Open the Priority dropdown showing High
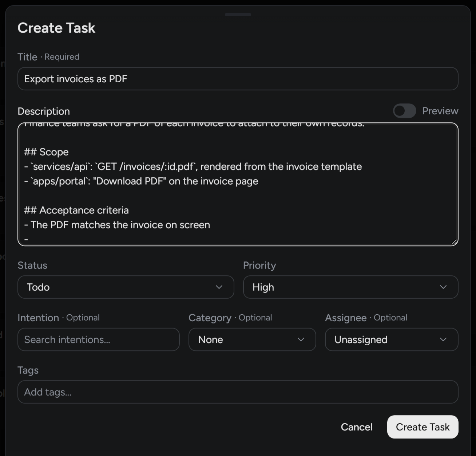Viewport: 476px width, 456px height. pyautogui.click(x=350, y=287)
